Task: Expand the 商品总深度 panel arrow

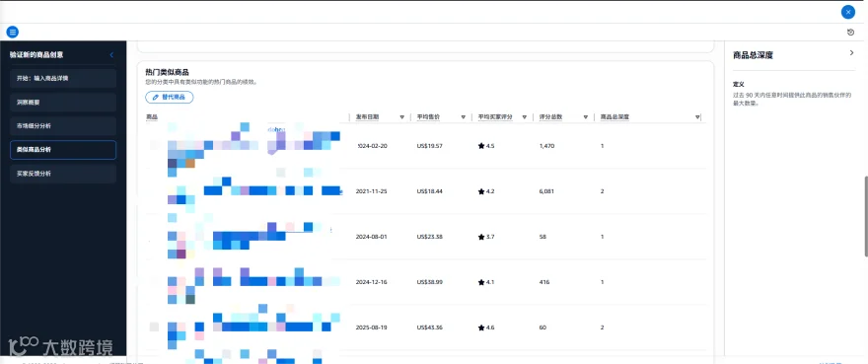Action: 851,53
